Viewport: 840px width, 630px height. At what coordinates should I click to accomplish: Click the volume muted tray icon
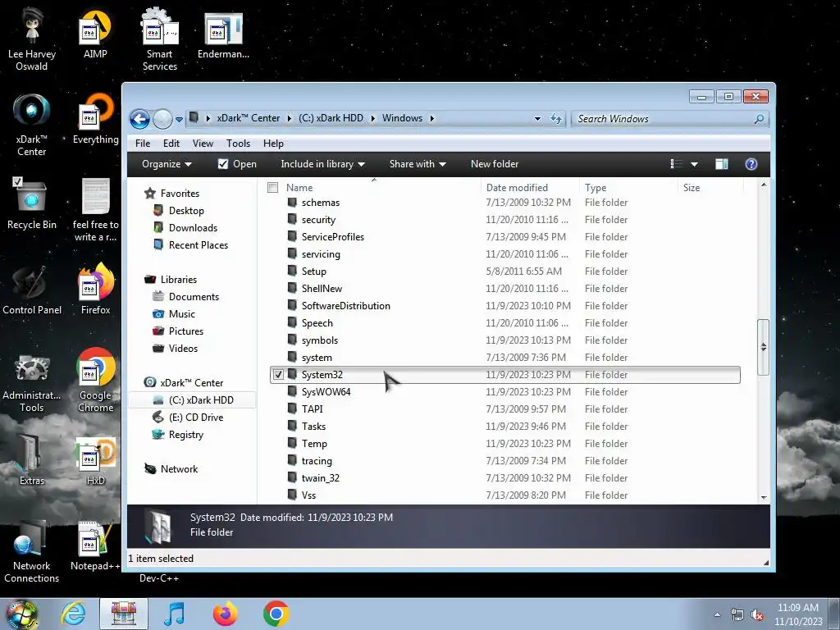coord(757,614)
